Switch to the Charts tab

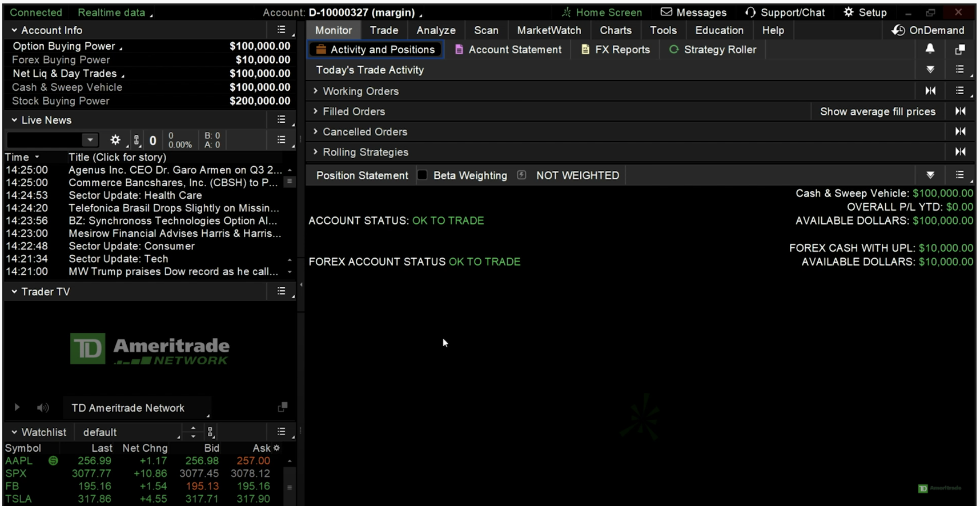pyautogui.click(x=615, y=30)
